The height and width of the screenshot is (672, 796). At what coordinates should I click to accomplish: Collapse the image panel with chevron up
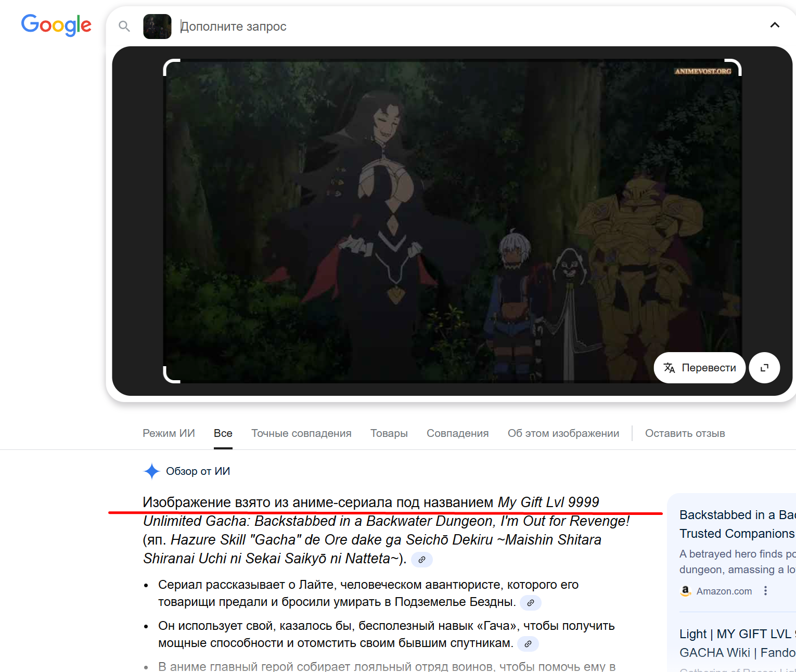point(774,25)
